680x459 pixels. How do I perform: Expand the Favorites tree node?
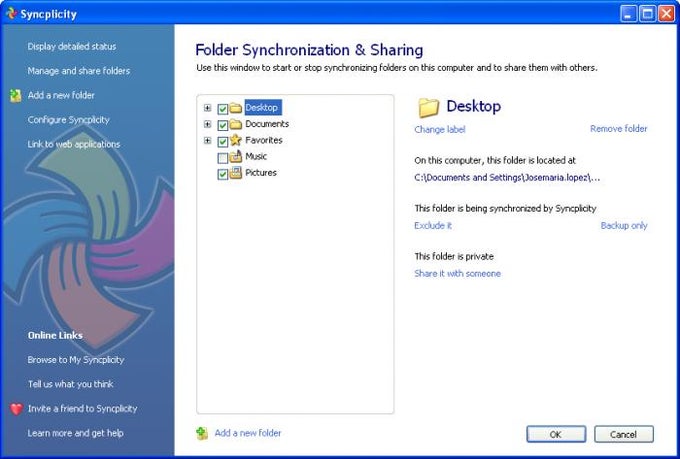(x=208, y=141)
